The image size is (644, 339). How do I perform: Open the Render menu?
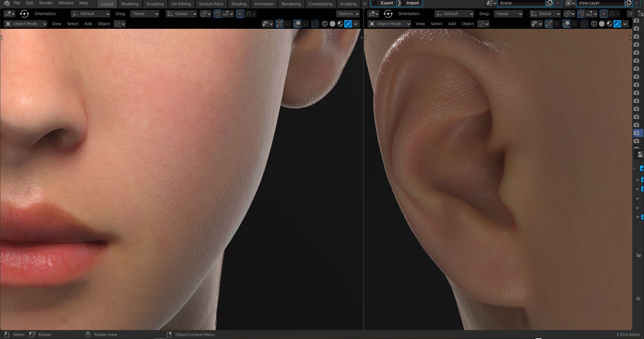(x=46, y=3)
